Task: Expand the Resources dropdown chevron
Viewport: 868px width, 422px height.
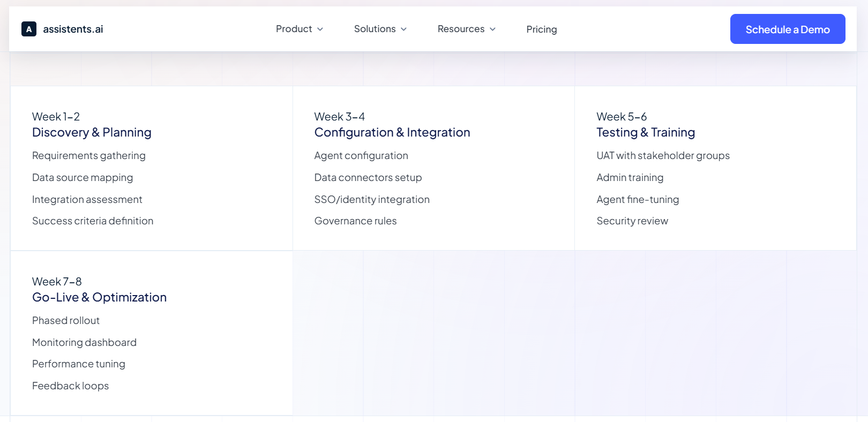Action: (x=493, y=29)
